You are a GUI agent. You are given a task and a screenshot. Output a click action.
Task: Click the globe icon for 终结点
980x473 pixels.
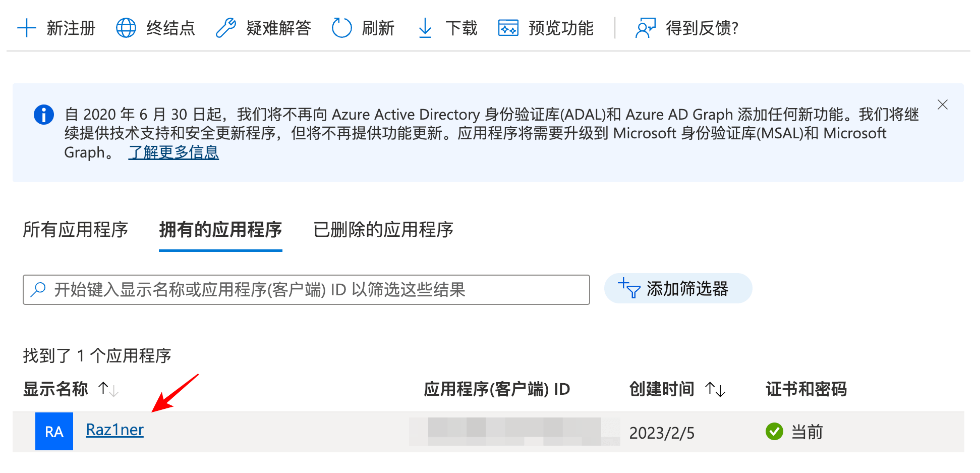pyautogui.click(x=126, y=28)
